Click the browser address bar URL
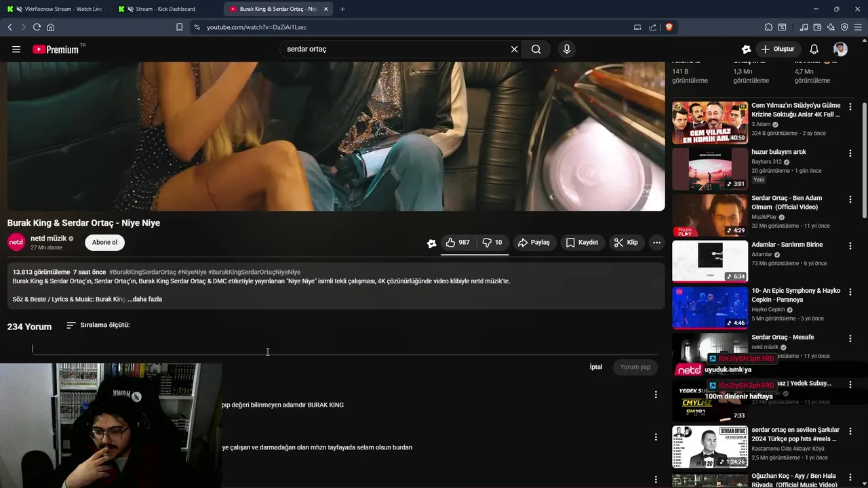Image resolution: width=868 pixels, height=488 pixels. pos(256,27)
